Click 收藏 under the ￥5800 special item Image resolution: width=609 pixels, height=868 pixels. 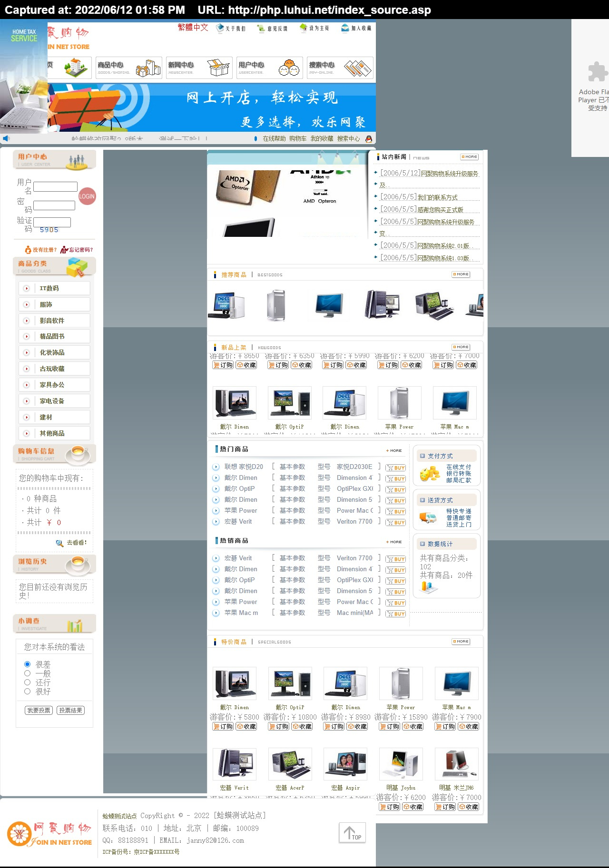(246, 727)
